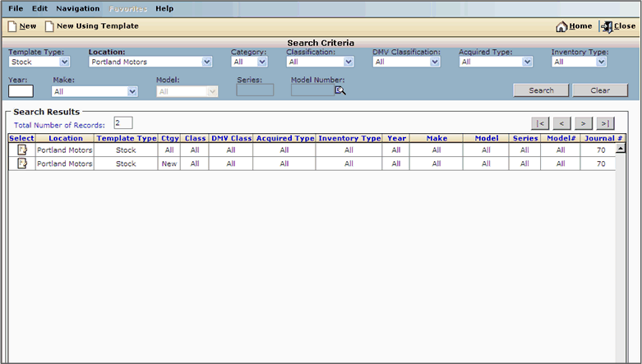This screenshot has height=364, width=642.
Task: Open the Template Type dropdown
Action: (39, 62)
